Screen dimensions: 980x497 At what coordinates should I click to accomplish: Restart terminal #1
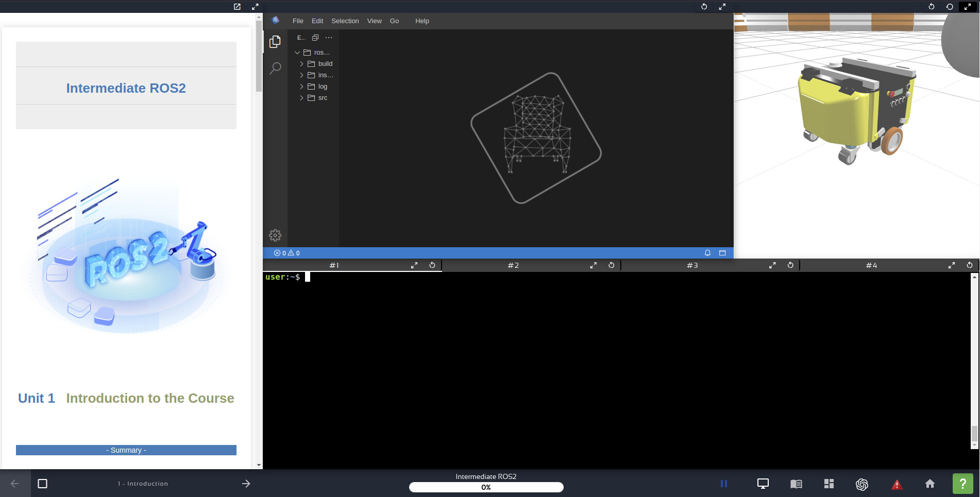coord(432,265)
